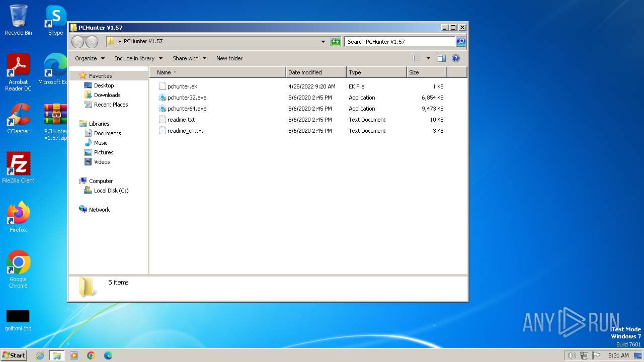This screenshot has height=362, width=644.
Task: Open the Recycle Bin desktop icon
Action: tap(18, 20)
